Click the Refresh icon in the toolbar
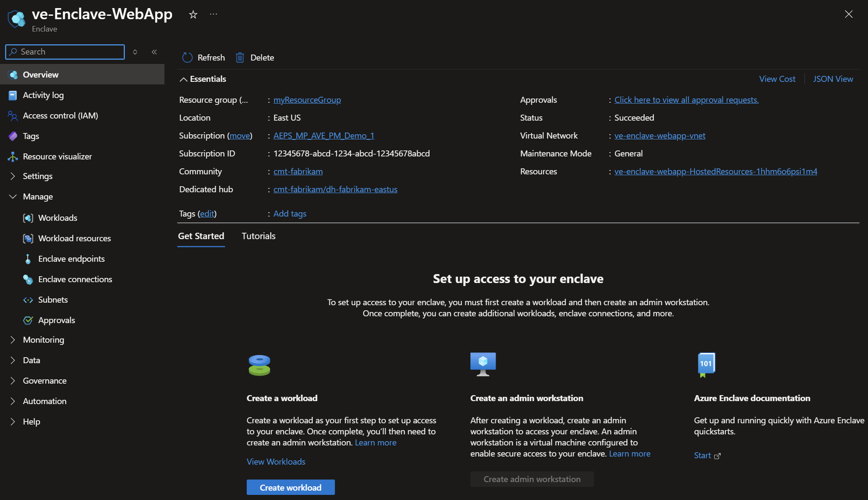868x500 pixels. [x=187, y=58]
